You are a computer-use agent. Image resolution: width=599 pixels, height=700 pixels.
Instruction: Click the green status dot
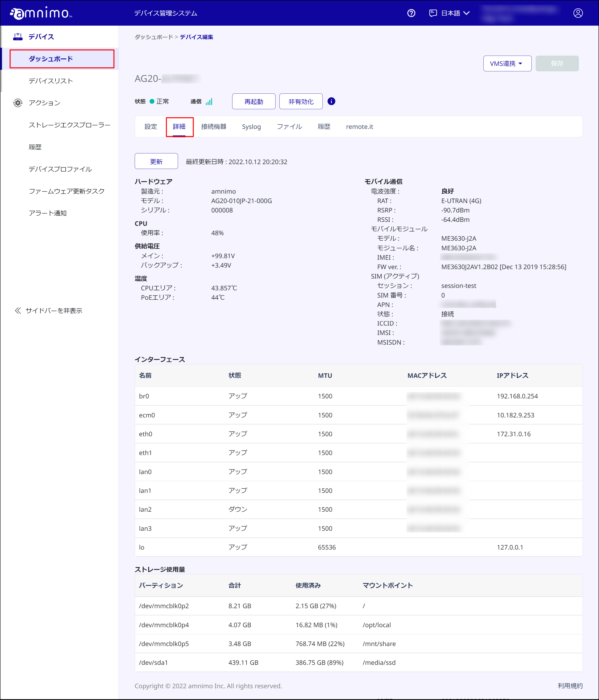[x=152, y=101]
